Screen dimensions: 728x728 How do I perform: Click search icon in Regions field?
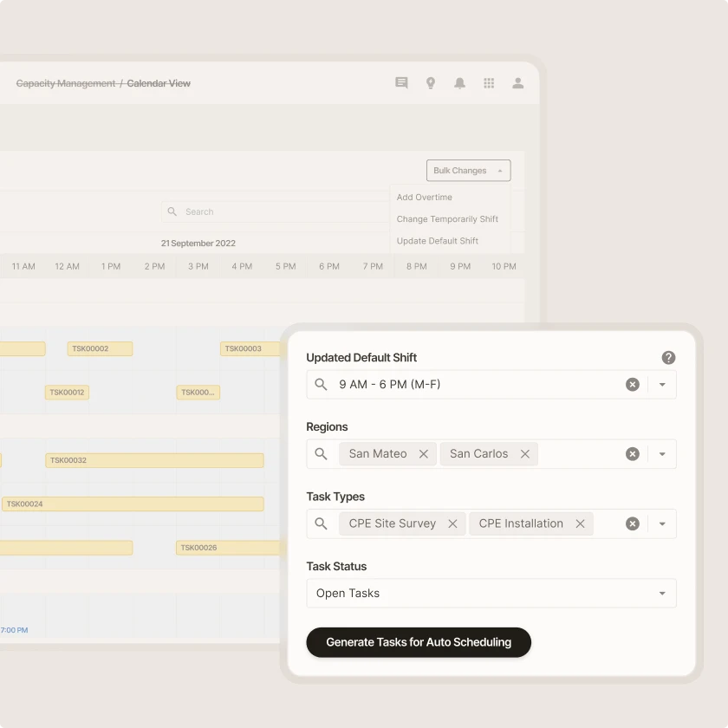tap(321, 453)
